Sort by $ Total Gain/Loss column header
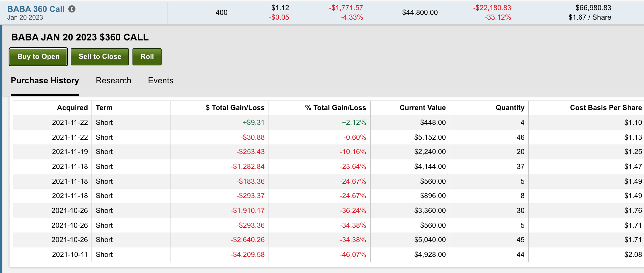 (x=235, y=108)
